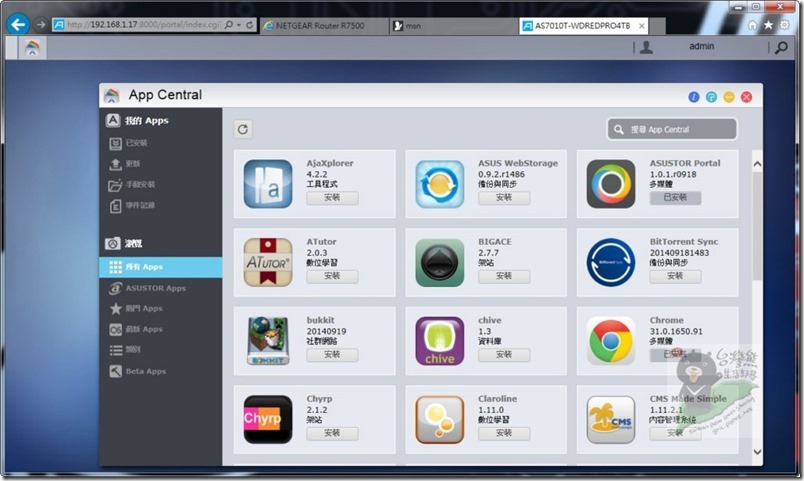The height and width of the screenshot is (481, 804).
Task: Click the browser settings gear icon
Action: [x=785, y=25]
